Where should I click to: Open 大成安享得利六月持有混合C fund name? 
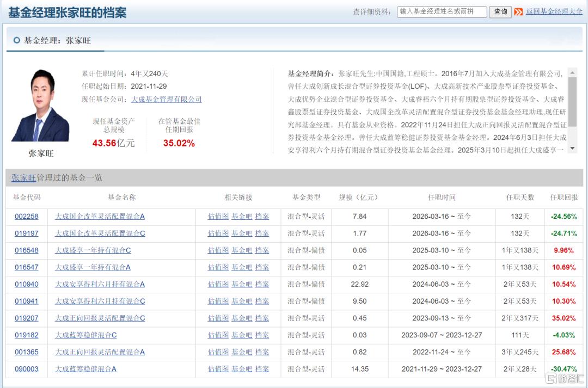click(100, 301)
